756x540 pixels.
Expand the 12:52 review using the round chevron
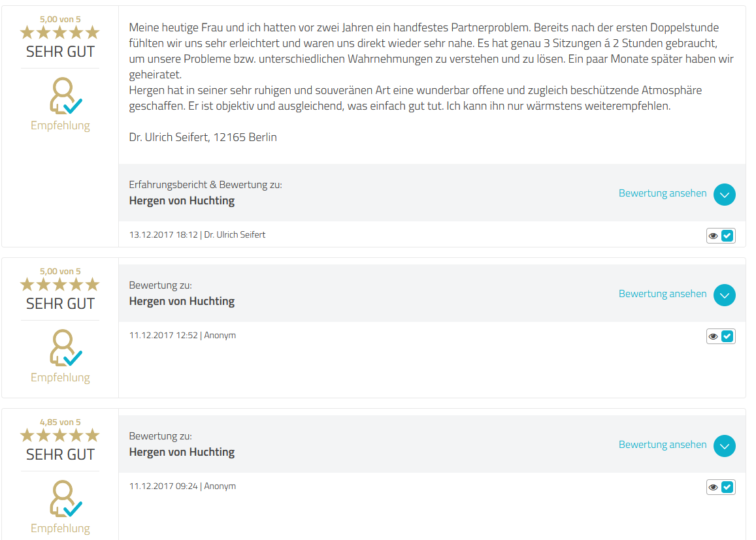coord(724,295)
